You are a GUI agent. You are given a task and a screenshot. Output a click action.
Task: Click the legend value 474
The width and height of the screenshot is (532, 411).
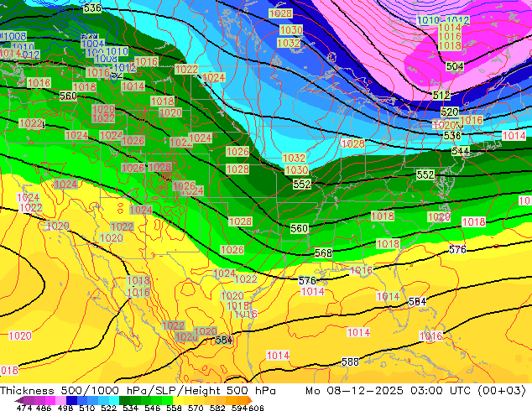24,408
